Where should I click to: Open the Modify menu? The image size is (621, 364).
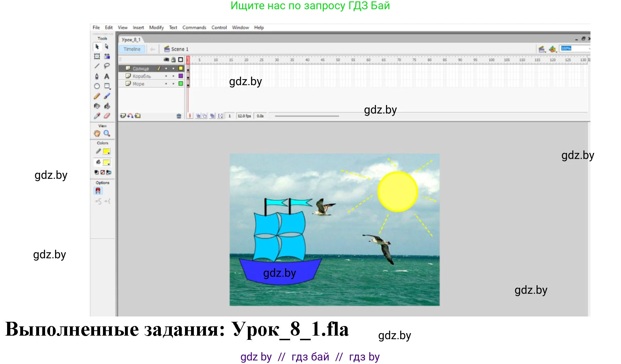coord(156,28)
